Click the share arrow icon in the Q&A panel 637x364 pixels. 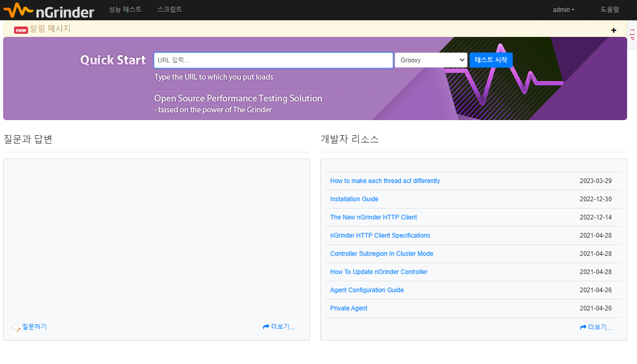(266, 327)
